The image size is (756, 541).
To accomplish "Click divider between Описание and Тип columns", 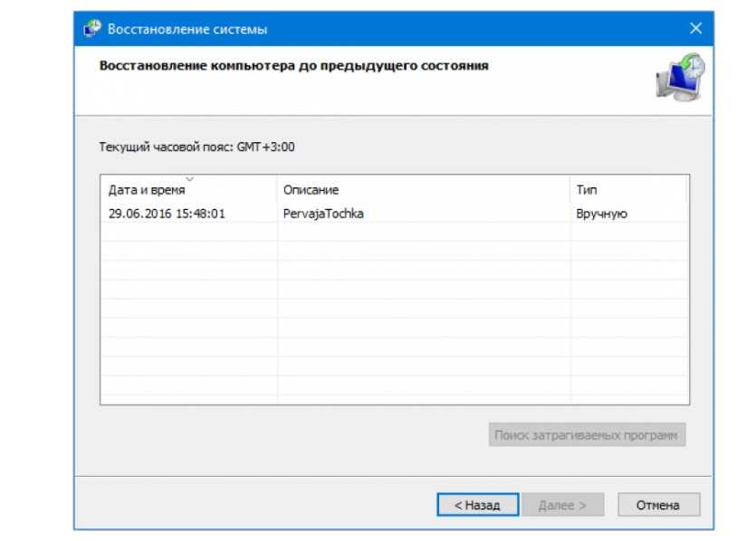I will 570,190.
